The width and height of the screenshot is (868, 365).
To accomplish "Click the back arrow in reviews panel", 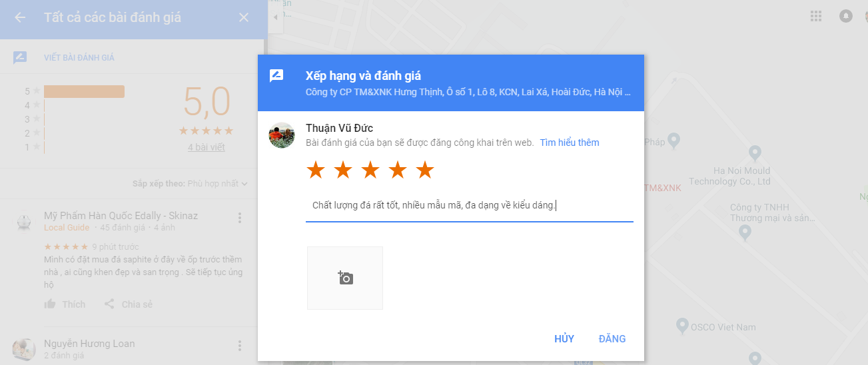I will (20, 17).
